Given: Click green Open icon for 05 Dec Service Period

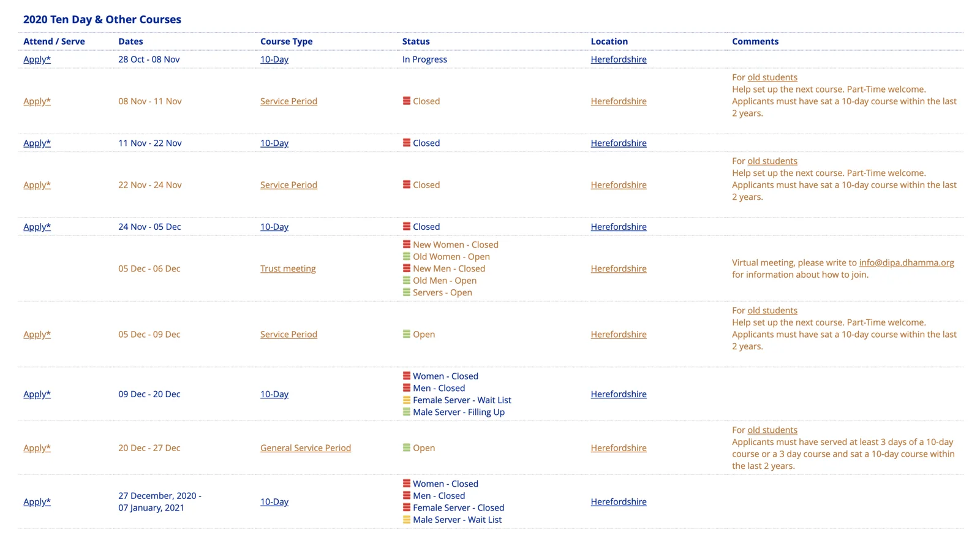Looking at the screenshot, I should (406, 333).
